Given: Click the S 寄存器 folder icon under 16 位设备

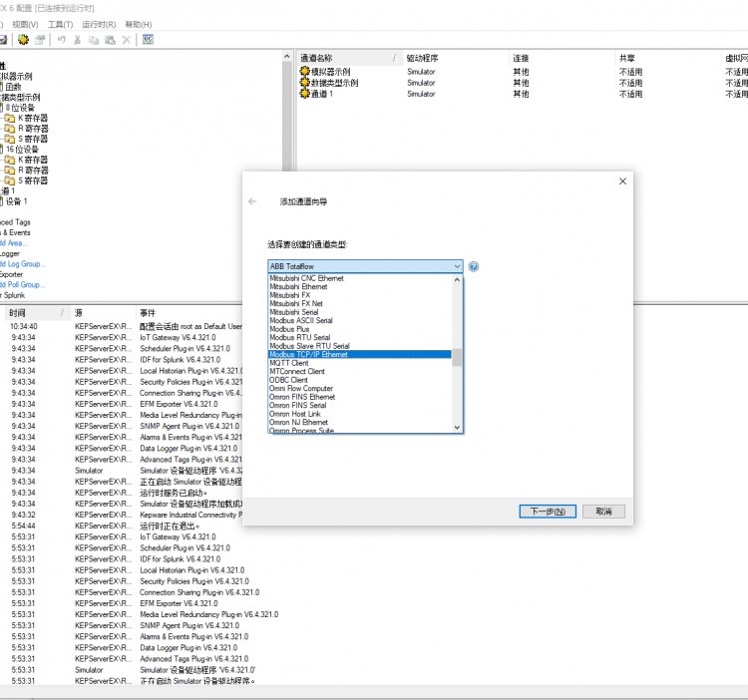Looking at the screenshot, I should coord(10,180).
